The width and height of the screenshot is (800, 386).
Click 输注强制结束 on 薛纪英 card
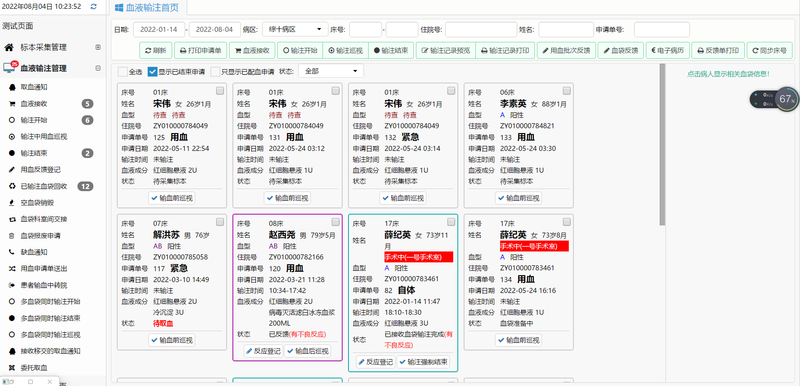coord(423,362)
